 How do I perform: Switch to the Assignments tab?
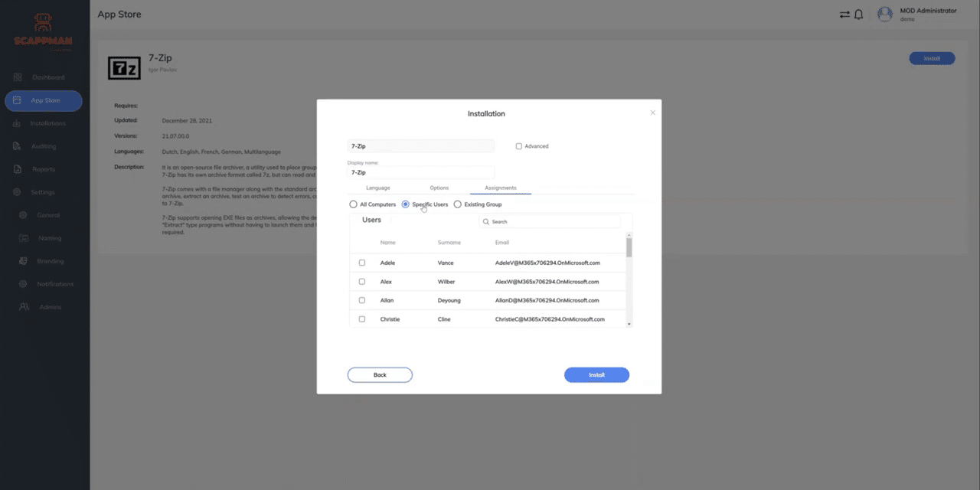tap(501, 188)
